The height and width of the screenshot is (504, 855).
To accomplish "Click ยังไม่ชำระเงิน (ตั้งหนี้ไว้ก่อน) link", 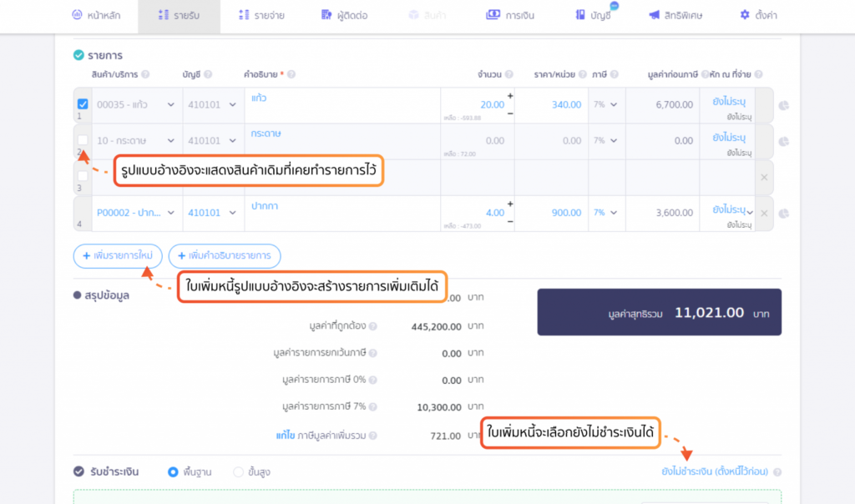I will click(x=715, y=471).
